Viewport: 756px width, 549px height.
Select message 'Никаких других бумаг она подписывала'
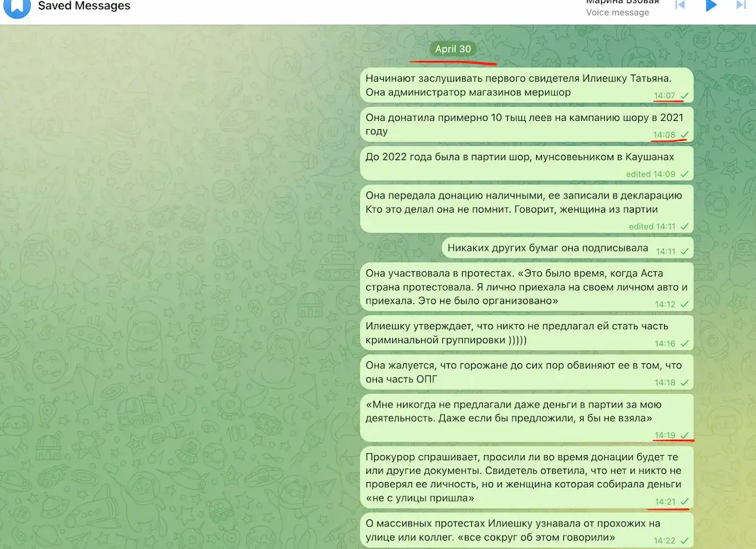(568, 248)
